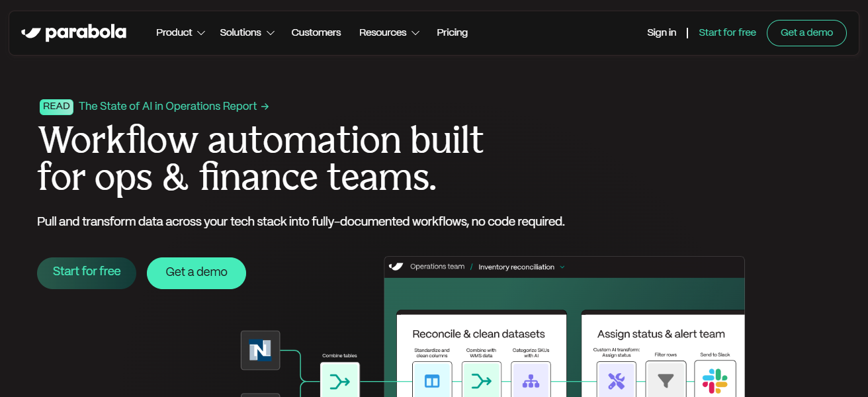Viewport: 868px width, 397px height.
Task: Read The State of AI in Operations Report
Action: pos(173,107)
